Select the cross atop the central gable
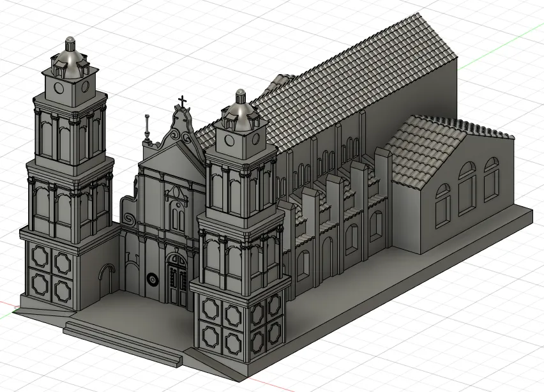 (x=183, y=102)
